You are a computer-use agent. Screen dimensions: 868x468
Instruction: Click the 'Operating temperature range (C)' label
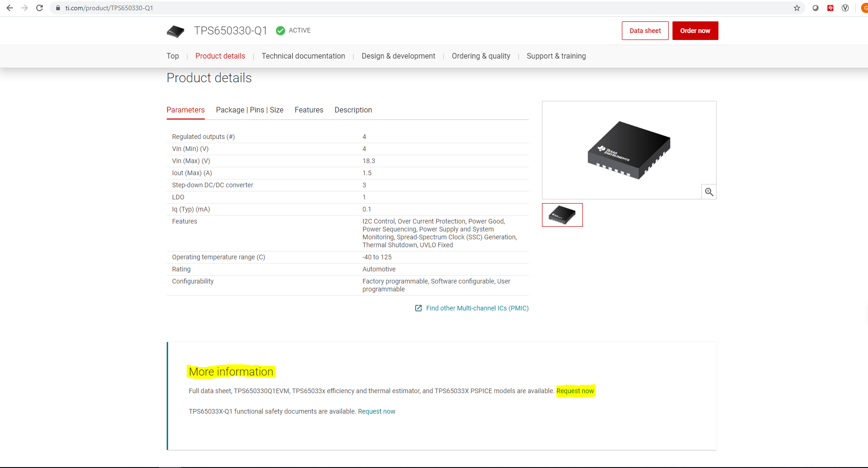[x=219, y=257]
